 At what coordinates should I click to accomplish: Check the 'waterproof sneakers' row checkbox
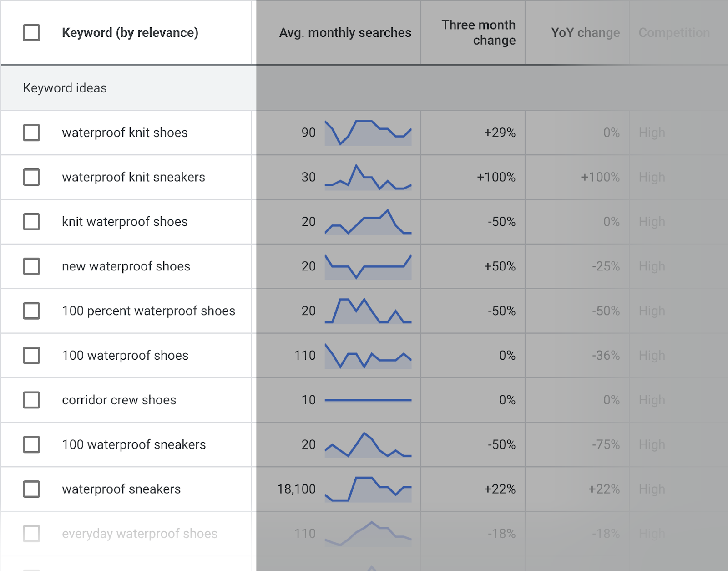(x=31, y=489)
